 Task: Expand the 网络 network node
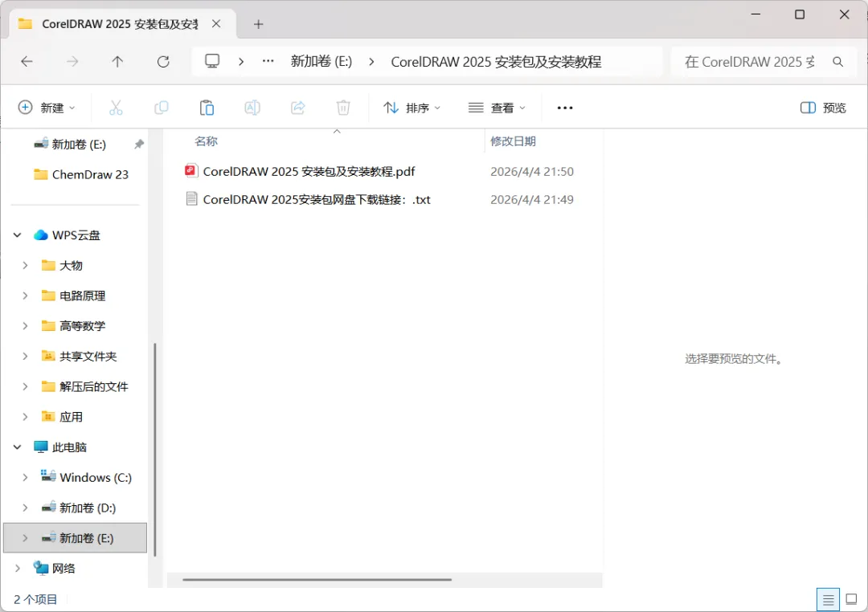pyautogui.click(x=17, y=569)
